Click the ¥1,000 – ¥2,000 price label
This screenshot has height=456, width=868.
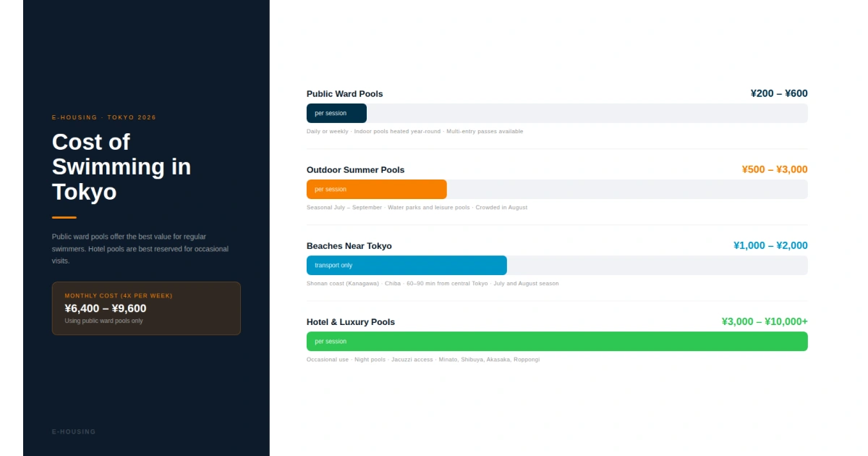(770, 245)
